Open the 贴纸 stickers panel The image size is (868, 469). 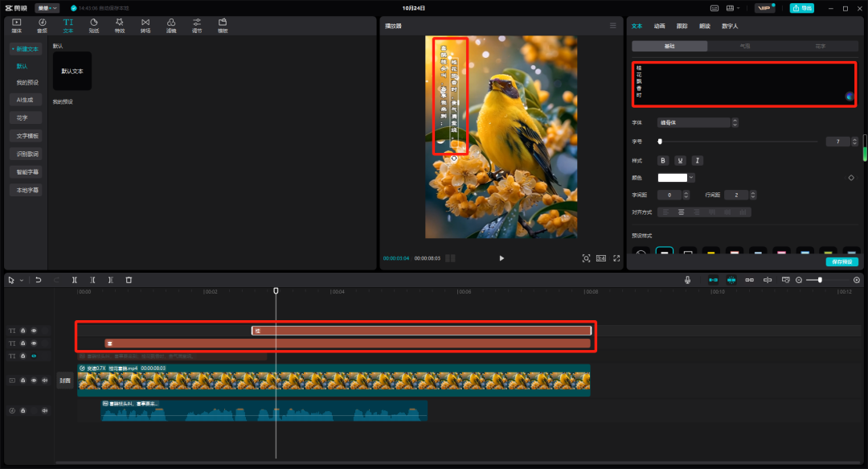pyautogui.click(x=94, y=25)
